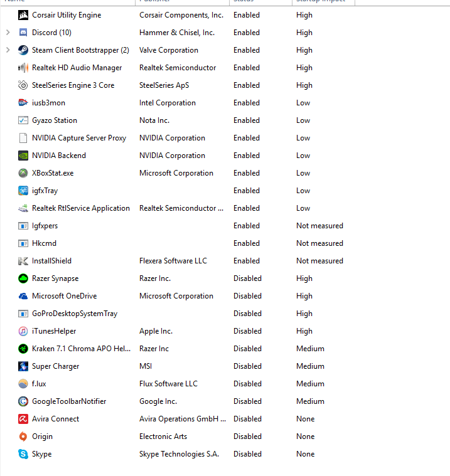Image resolution: width=450 pixels, height=476 pixels.
Task: Click Not measured impact for Hkcmd
Action: (319, 243)
